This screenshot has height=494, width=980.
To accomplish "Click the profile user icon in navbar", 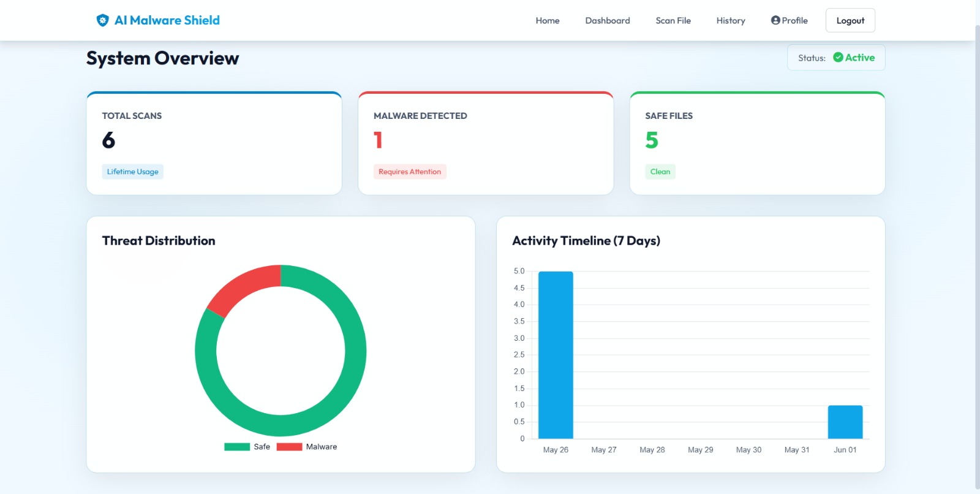I will (775, 20).
